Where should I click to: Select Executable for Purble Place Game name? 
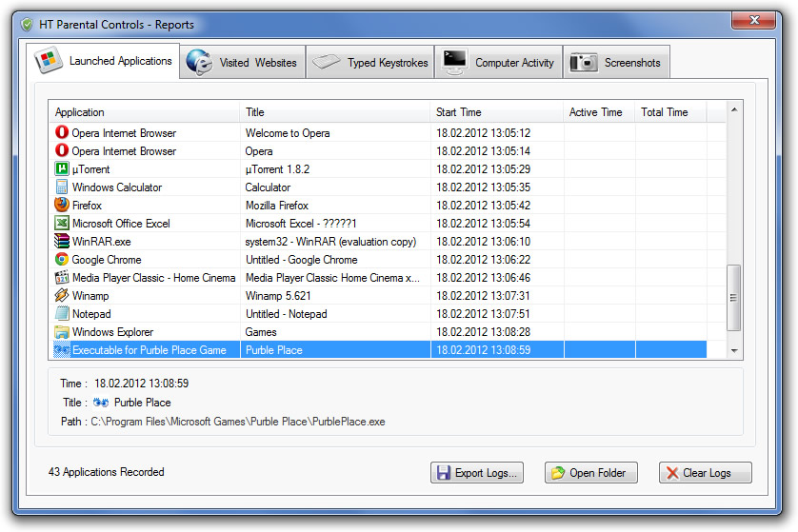(150, 350)
